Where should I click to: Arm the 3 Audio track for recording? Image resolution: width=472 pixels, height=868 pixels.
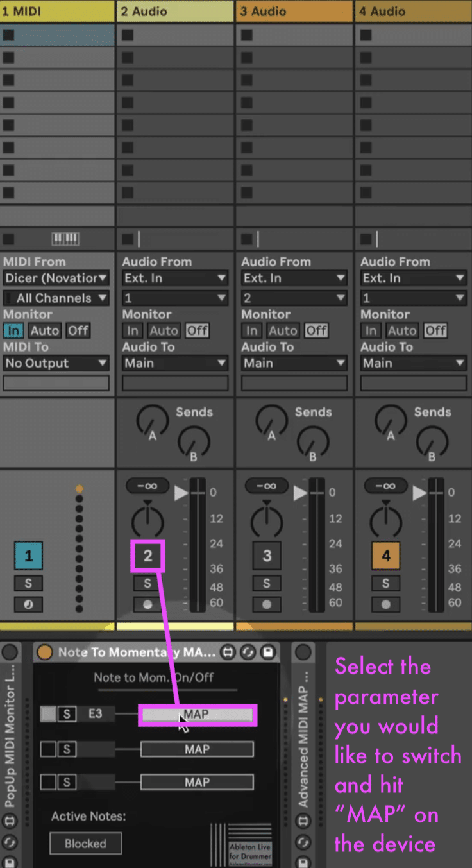pyautogui.click(x=267, y=604)
